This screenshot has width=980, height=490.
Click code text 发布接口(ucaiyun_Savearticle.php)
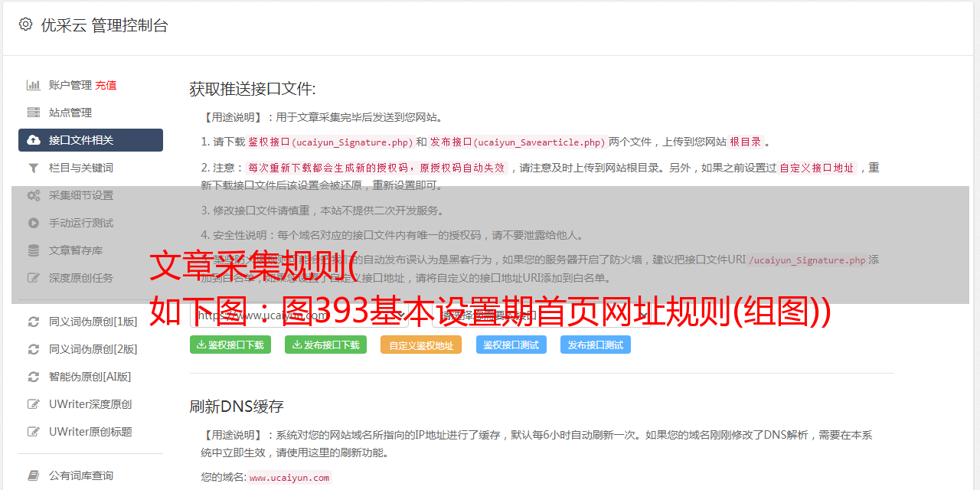[518, 142]
